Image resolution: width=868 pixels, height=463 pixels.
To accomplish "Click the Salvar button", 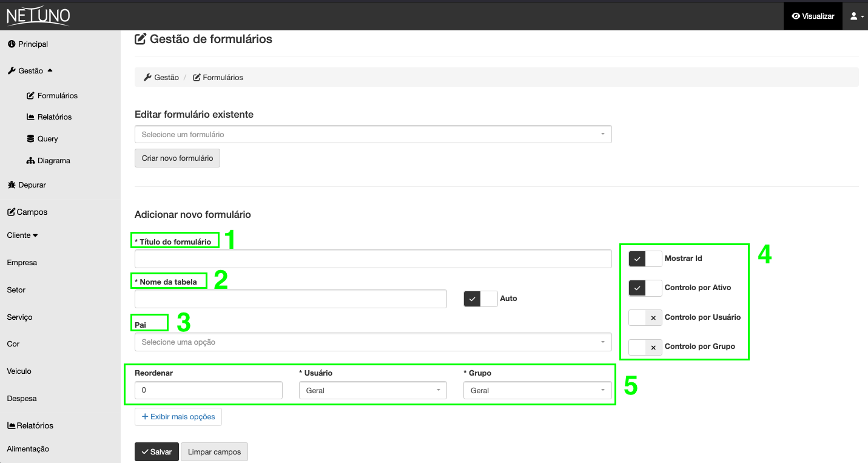I will (156, 451).
